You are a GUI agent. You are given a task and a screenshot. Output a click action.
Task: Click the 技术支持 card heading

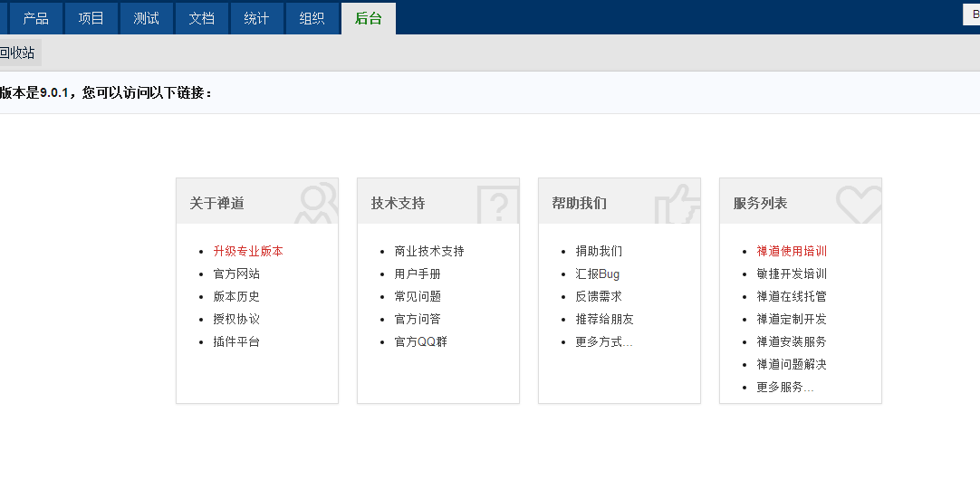pos(399,203)
